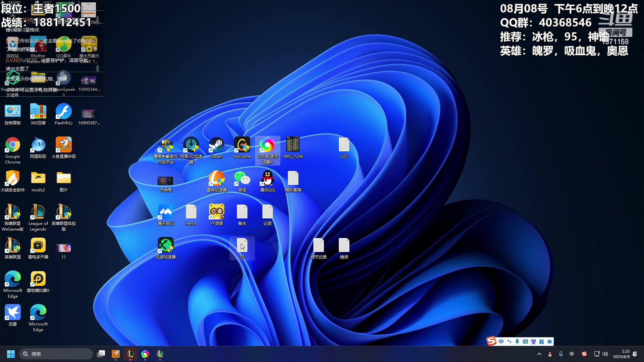Open 腾讯QQ desktop shortcut
Image resolution: width=644 pixels, height=362 pixels.
268,181
